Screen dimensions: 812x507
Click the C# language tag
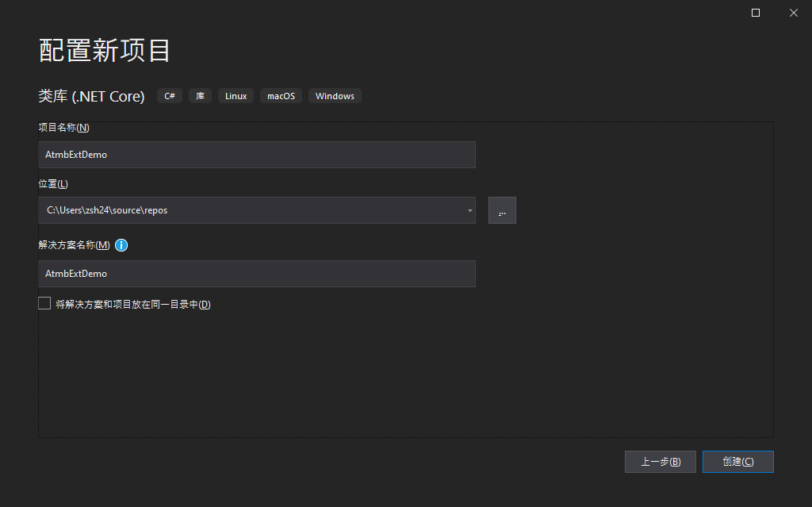(170, 96)
